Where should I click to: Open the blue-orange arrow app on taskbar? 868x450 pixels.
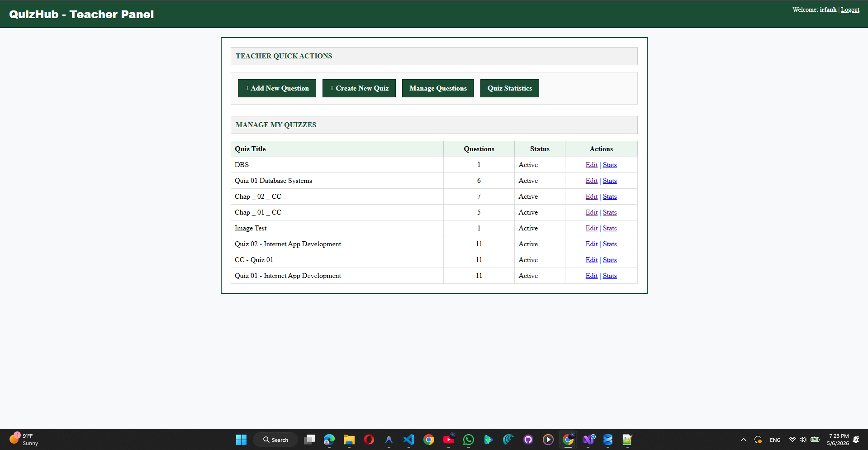click(x=389, y=440)
